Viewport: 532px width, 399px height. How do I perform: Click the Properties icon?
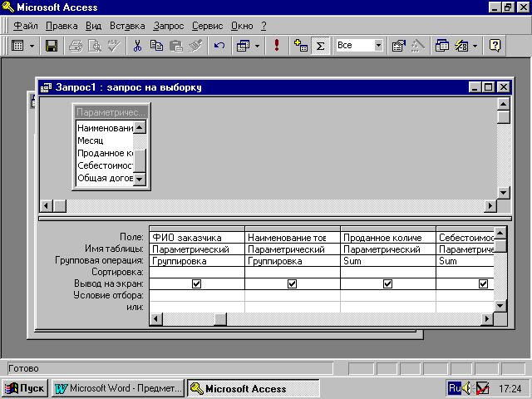coord(399,46)
